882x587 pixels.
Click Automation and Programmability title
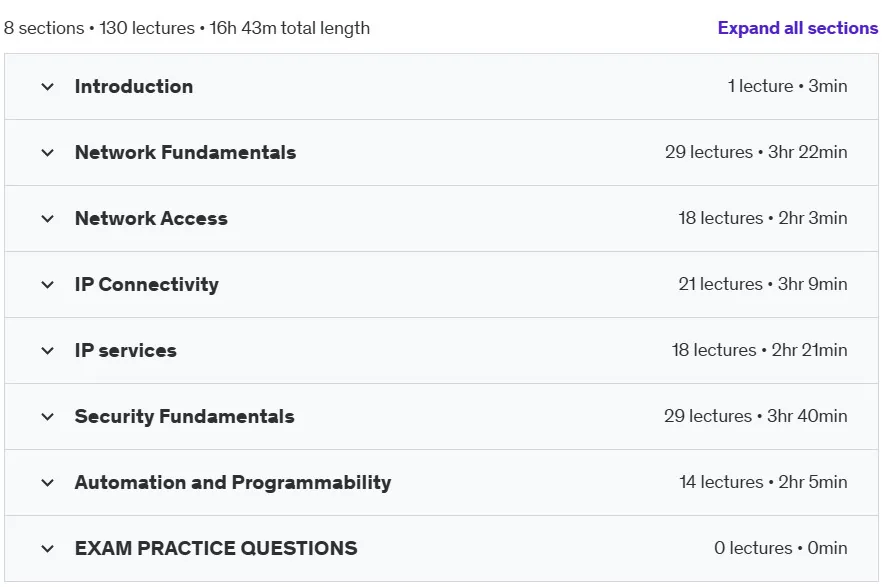[233, 482]
